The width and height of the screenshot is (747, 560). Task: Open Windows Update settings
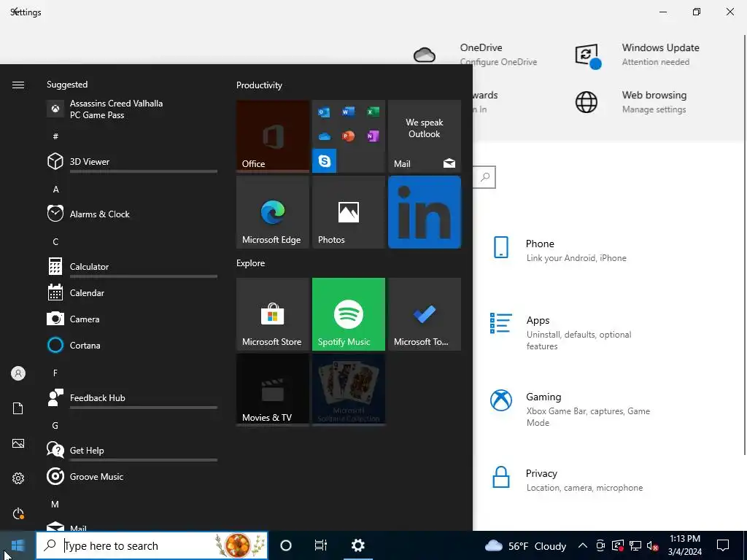[x=638, y=54]
